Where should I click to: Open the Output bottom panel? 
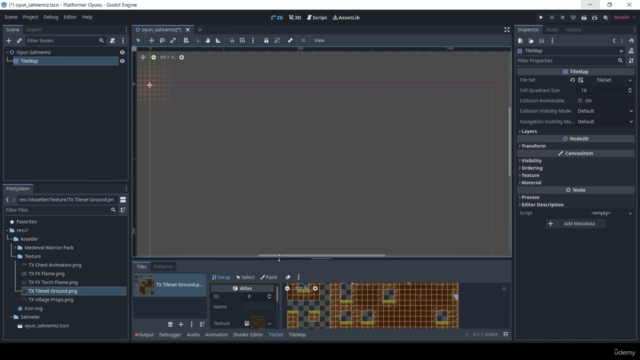pyautogui.click(x=144, y=335)
